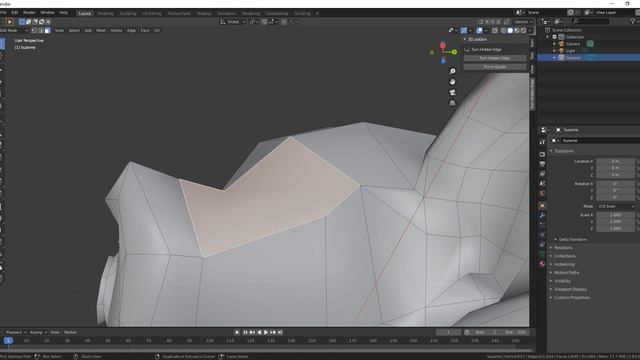Open the Object properties tab icon

[x=542, y=205]
